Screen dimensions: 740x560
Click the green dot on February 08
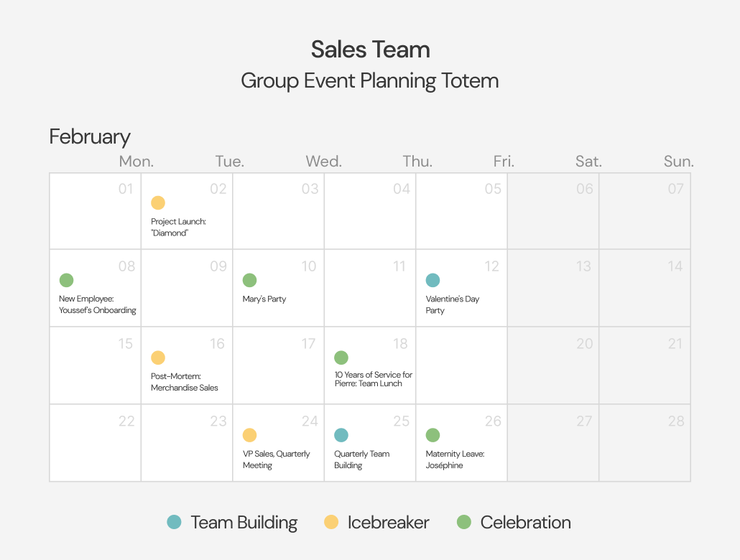pos(66,281)
